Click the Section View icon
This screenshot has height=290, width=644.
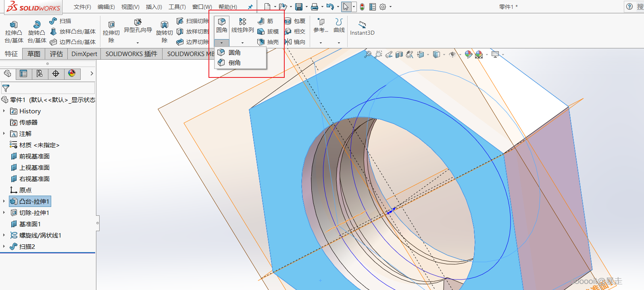(399, 54)
